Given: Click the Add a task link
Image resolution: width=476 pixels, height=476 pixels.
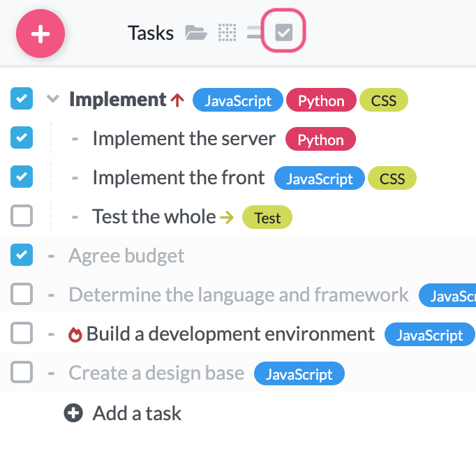Looking at the screenshot, I should point(137,413).
